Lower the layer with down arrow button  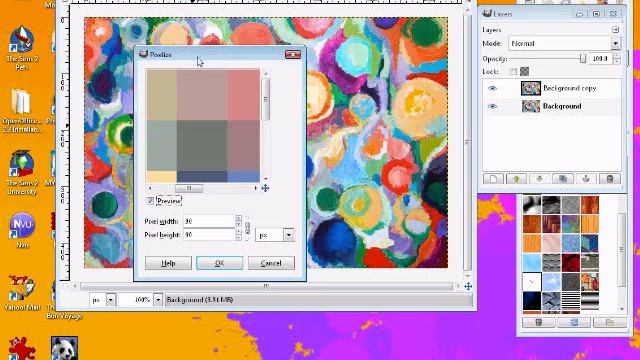point(540,179)
